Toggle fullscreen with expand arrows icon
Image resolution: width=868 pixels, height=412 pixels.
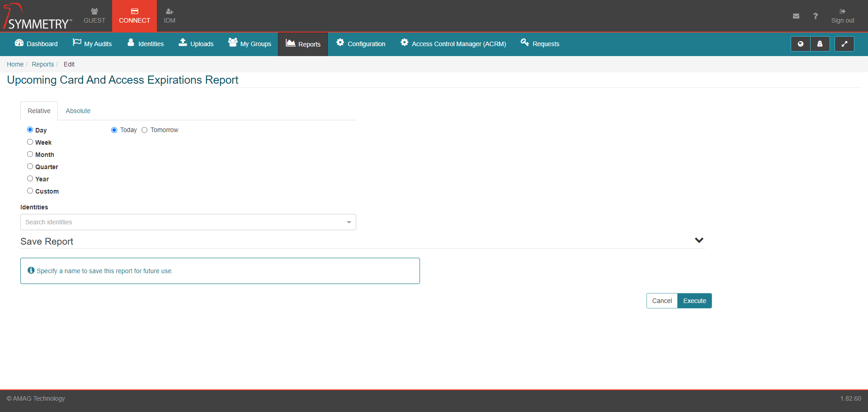click(844, 44)
